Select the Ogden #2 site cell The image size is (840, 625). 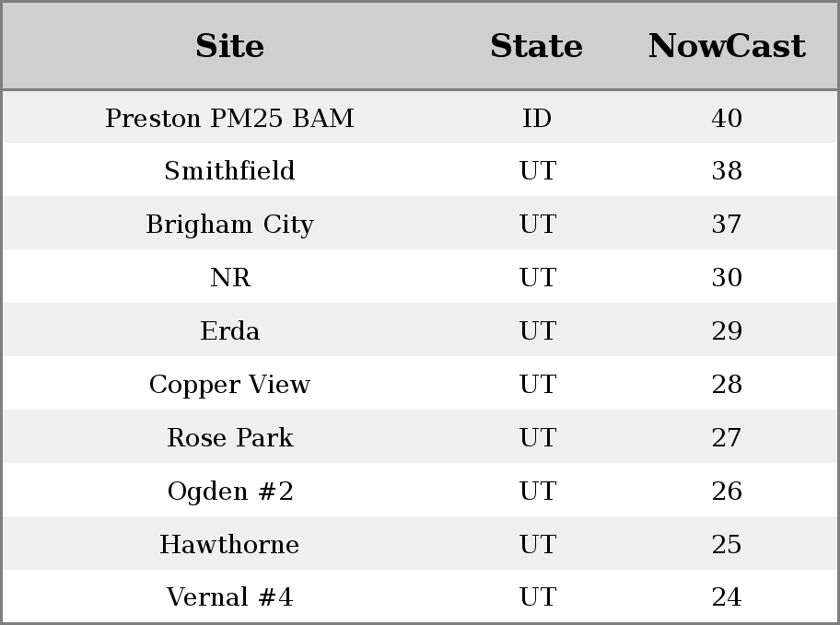pos(229,492)
